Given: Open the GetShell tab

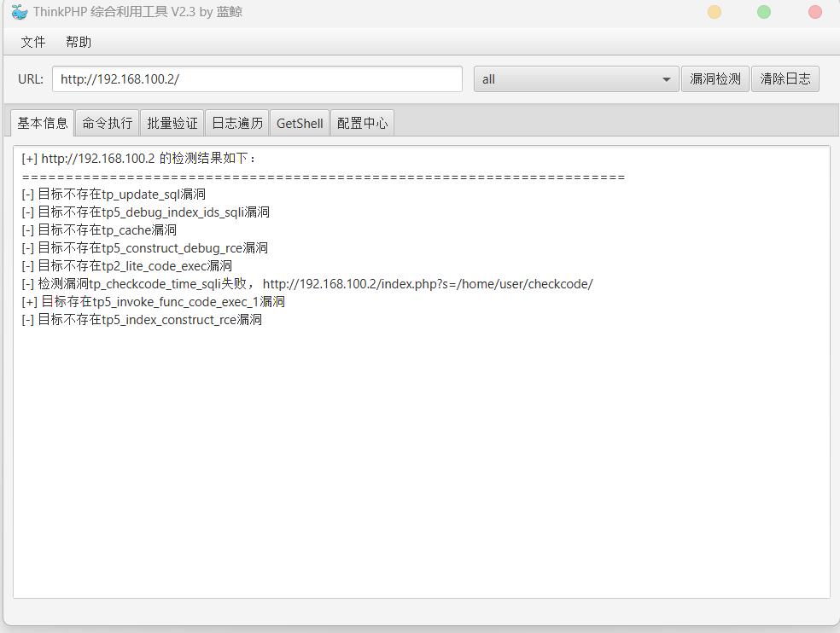Looking at the screenshot, I should pos(300,123).
